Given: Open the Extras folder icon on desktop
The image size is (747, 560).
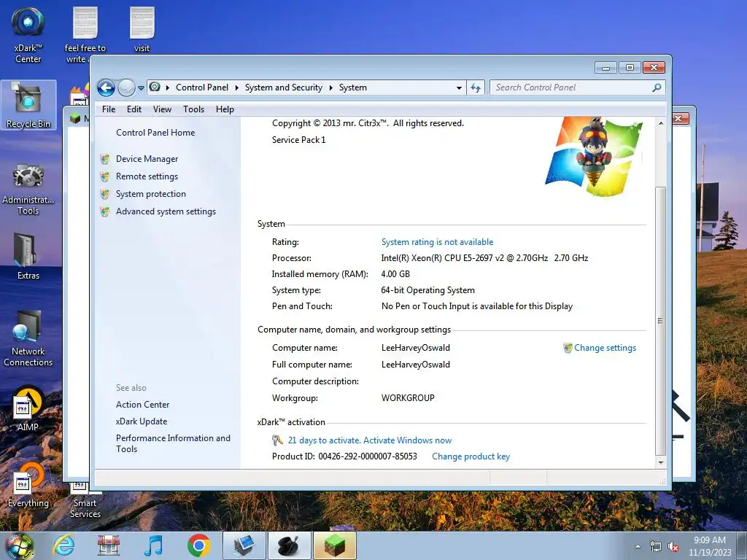Looking at the screenshot, I should point(28,256).
